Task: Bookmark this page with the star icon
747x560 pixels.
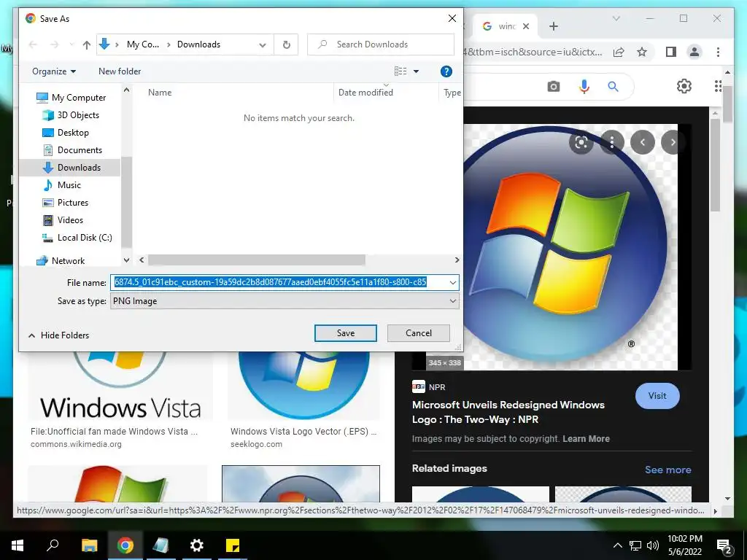Action: tap(642, 52)
